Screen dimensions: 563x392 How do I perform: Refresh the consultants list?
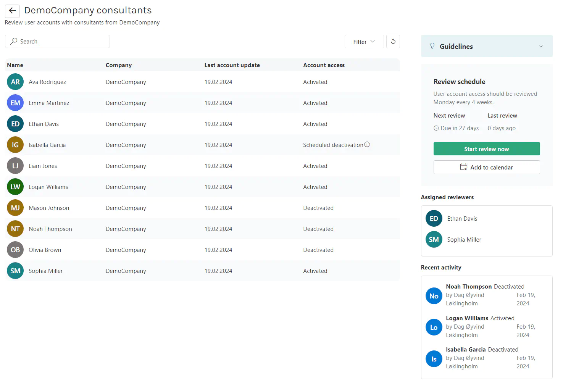point(393,41)
